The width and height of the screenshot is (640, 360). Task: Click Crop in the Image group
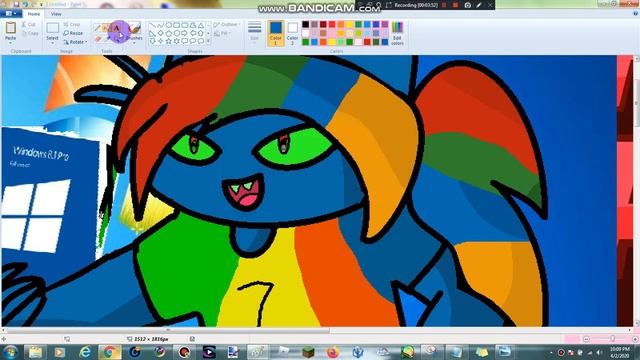coord(72,24)
